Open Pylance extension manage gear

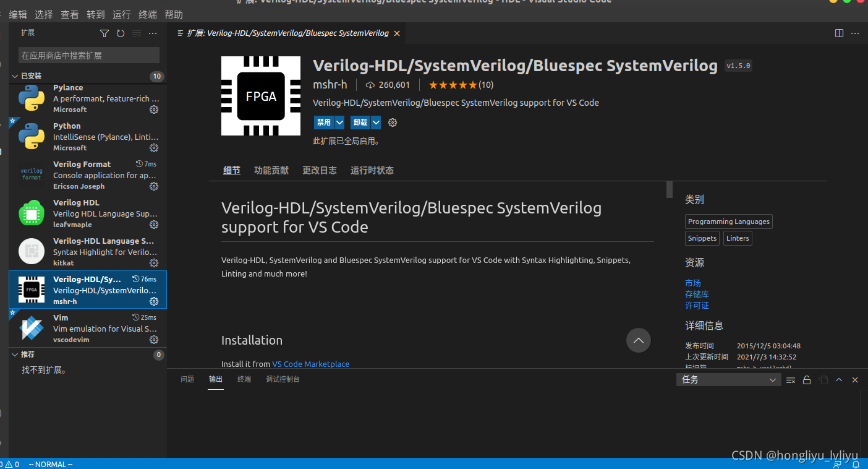click(x=154, y=110)
